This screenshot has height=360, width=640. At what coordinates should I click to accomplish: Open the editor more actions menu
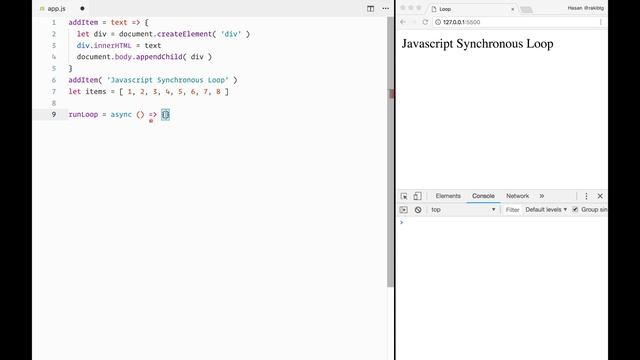click(385, 8)
